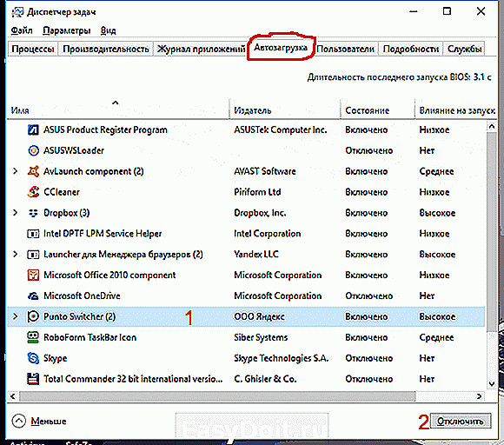Image resolution: width=504 pixels, height=445 pixels.
Task: Open the Параметры menu
Action: coord(67,30)
